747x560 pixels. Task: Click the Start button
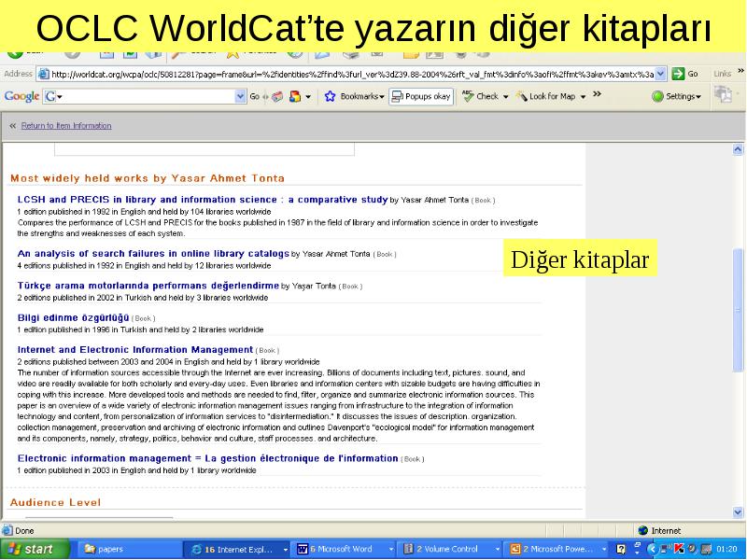coord(35,549)
